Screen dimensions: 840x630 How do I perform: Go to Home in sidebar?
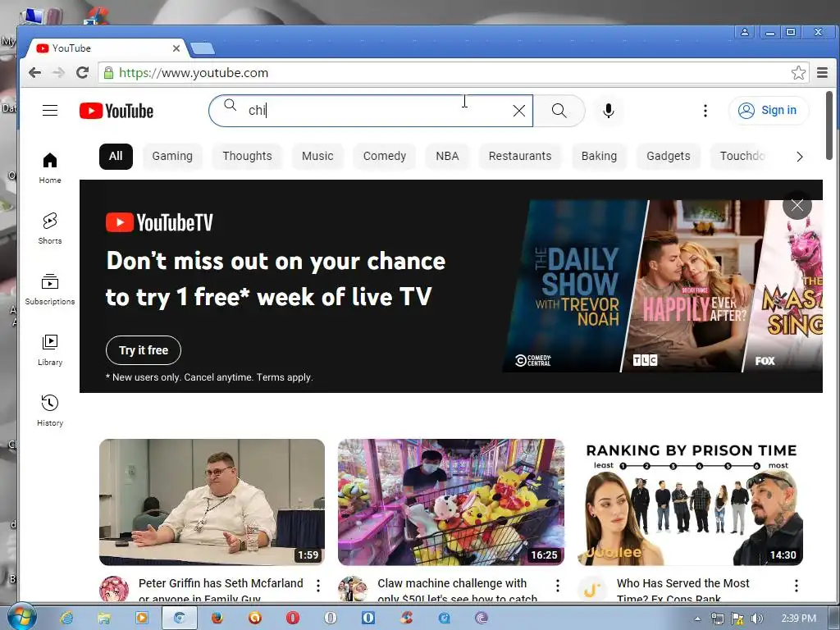click(50, 168)
